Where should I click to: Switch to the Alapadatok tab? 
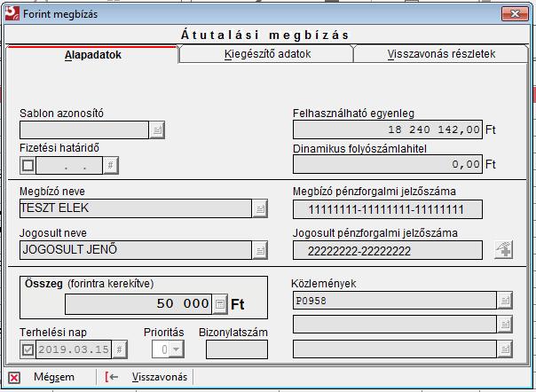click(x=93, y=55)
